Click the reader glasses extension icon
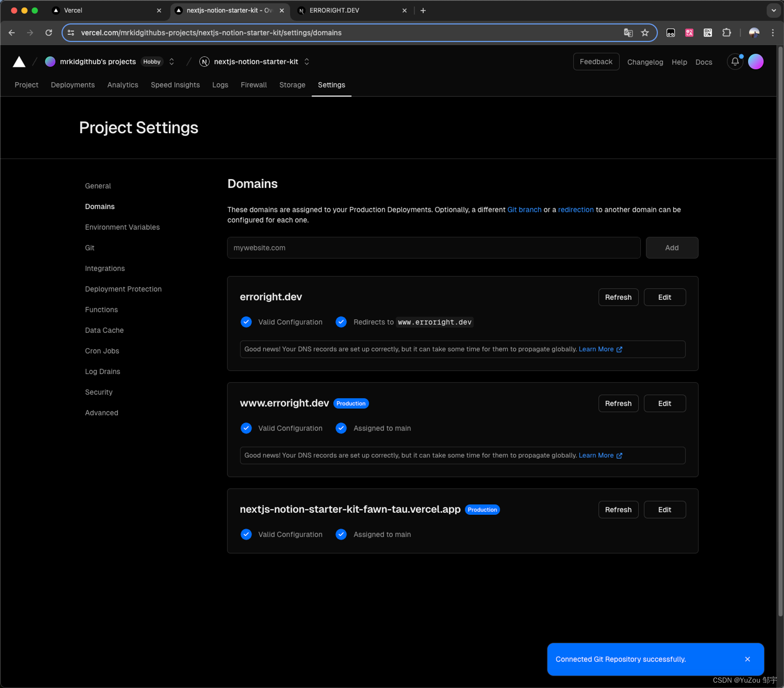This screenshot has height=688, width=784. (671, 33)
